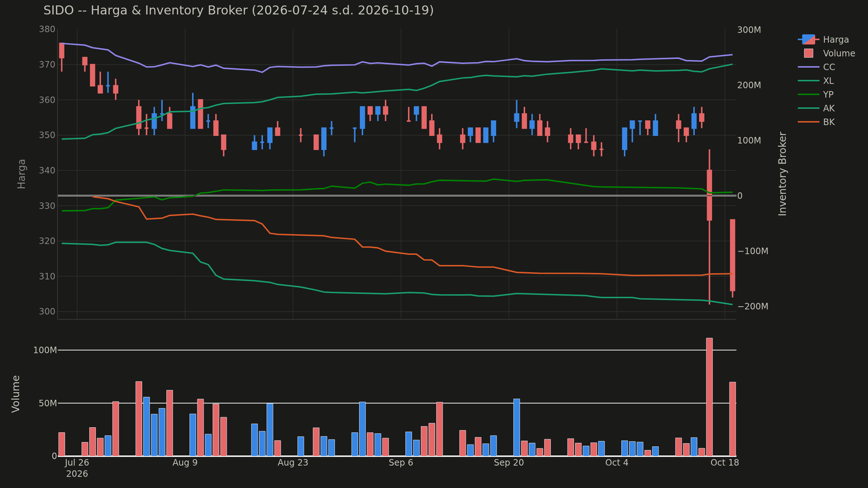Click the "200M" inventory tick label
This screenshot has height=488, width=868.
(749, 85)
